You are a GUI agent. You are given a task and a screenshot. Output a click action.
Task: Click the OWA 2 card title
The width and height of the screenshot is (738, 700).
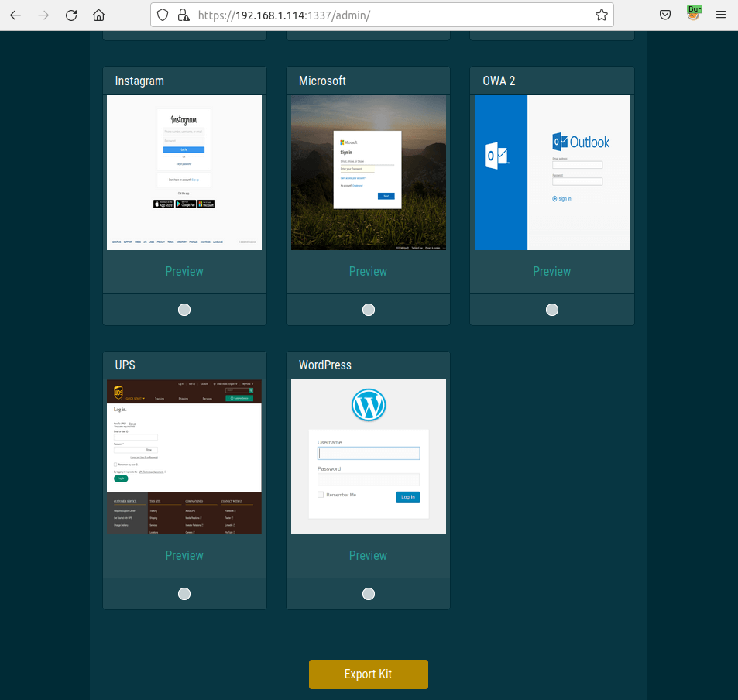coord(499,81)
